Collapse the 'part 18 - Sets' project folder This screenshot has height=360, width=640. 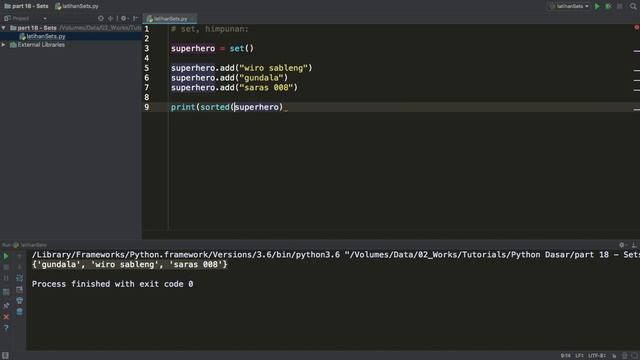pos(4,28)
